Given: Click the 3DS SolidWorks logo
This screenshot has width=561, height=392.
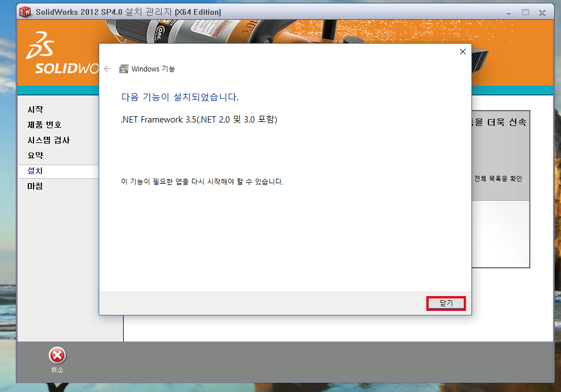Looking at the screenshot, I should (61, 53).
